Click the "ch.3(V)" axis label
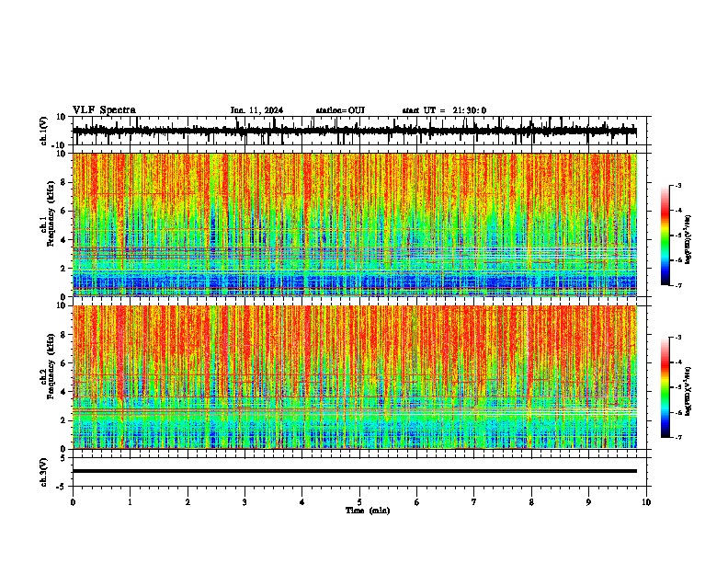 [44, 473]
